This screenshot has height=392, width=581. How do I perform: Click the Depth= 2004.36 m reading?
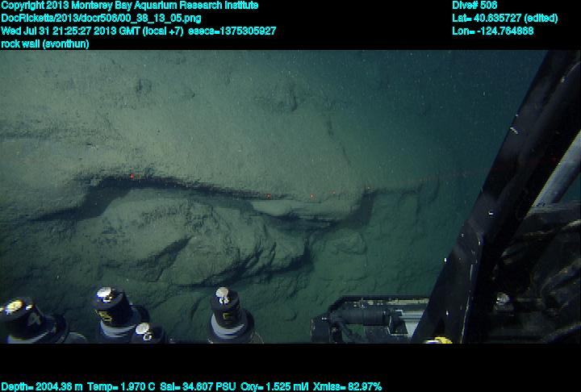point(39,386)
